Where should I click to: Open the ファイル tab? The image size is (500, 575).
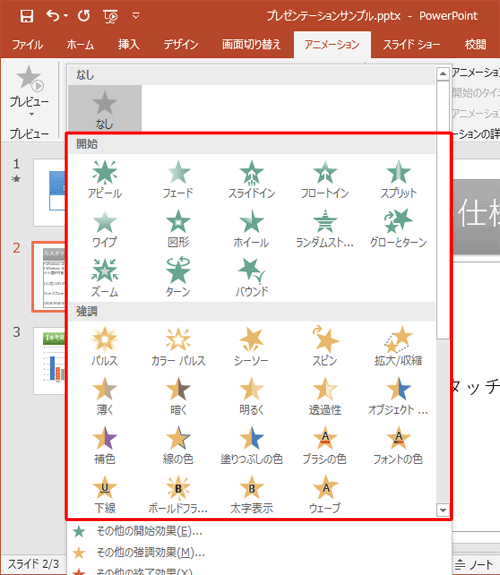click(x=27, y=45)
